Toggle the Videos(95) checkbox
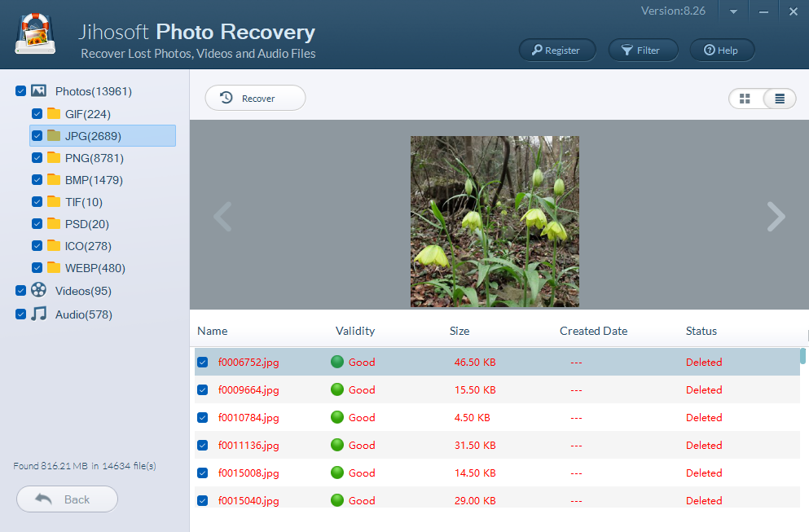This screenshot has width=809, height=532. (x=20, y=291)
